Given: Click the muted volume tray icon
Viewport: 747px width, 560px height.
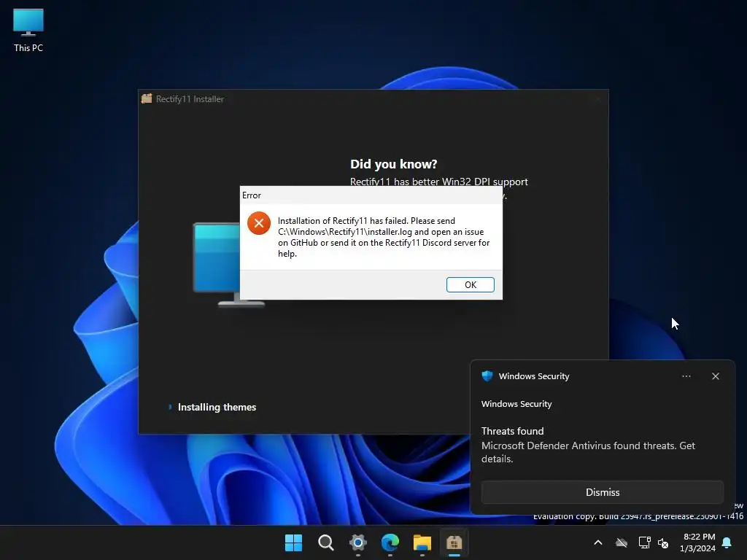Looking at the screenshot, I should 663,542.
